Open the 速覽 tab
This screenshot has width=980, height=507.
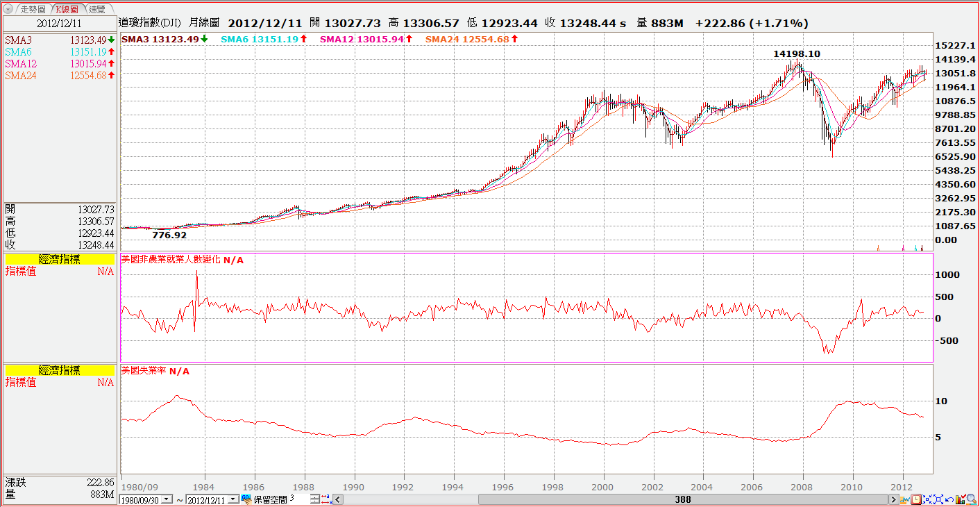(x=98, y=10)
